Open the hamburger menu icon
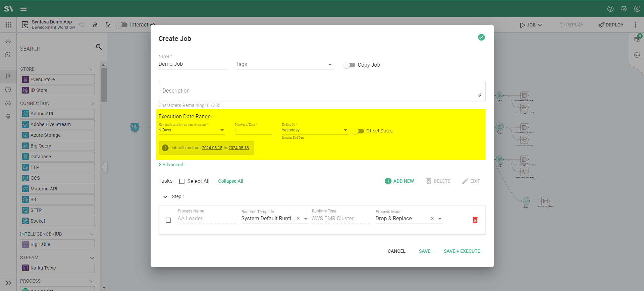Screen dimensions: 644x291 pyautogui.click(x=23, y=9)
